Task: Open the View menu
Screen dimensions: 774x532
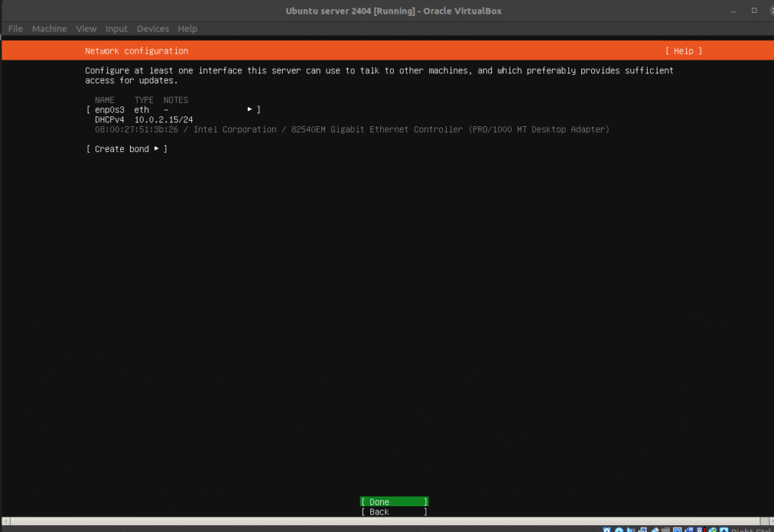Action: [86, 29]
